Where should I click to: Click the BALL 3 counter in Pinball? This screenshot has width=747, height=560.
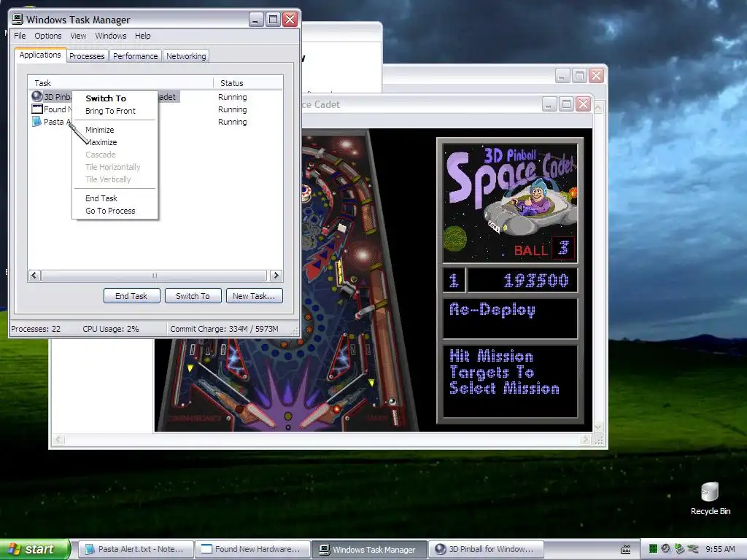[543, 249]
